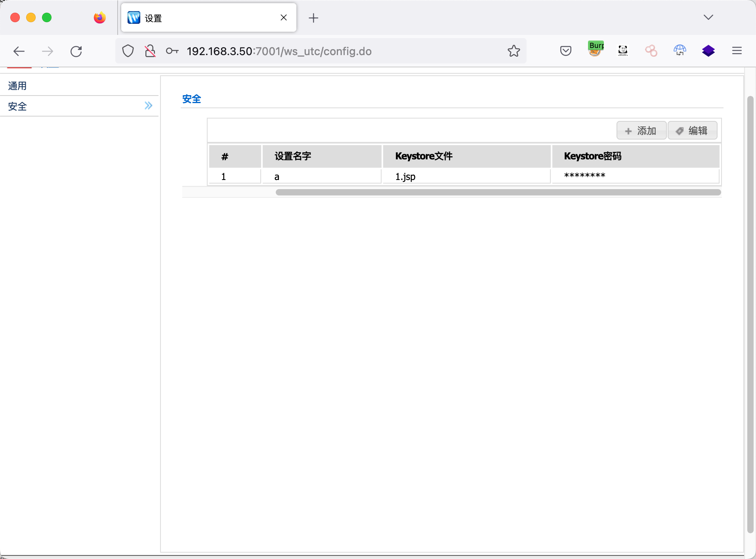The height and width of the screenshot is (559, 756).
Task: Click the 添加 add button
Action: pos(641,131)
